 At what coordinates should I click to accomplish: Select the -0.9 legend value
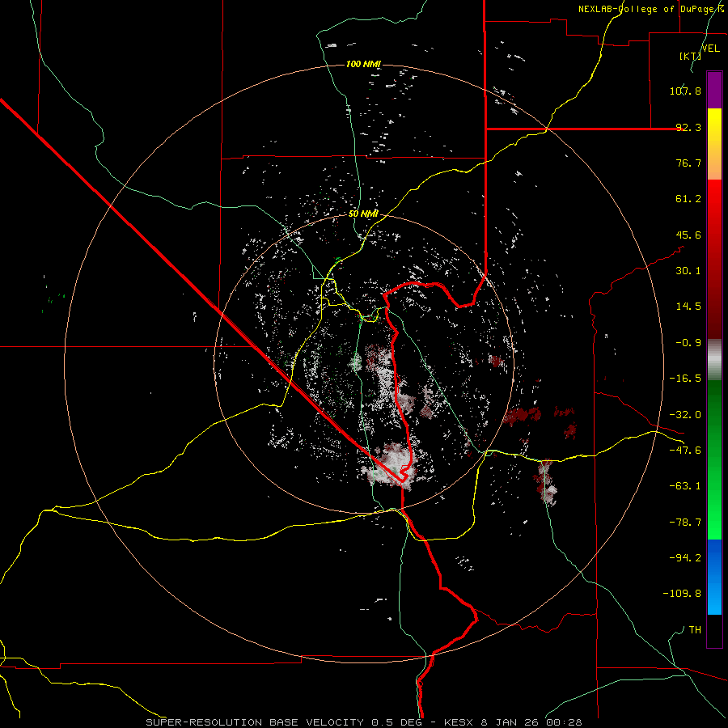pyautogui.click(x=688, y=343)
